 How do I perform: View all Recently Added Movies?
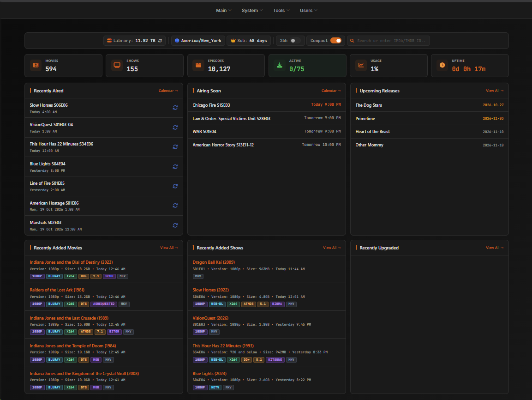169,248
